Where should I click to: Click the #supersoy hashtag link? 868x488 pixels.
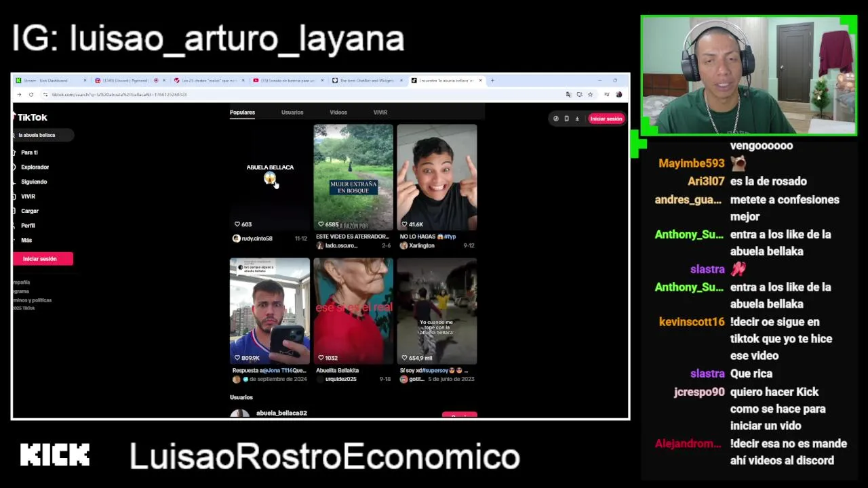(x=437, y=371)
